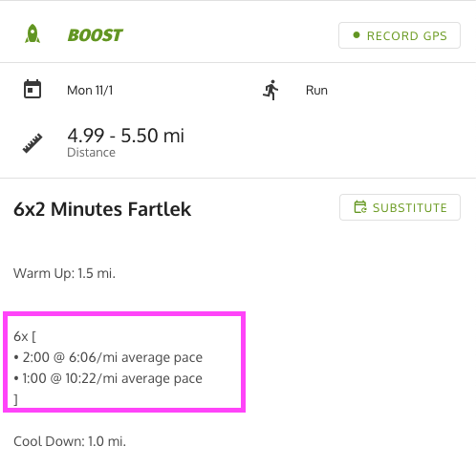Click the green rocket Boost icon
Screen dimensions: 476x467
click(32, 33)
